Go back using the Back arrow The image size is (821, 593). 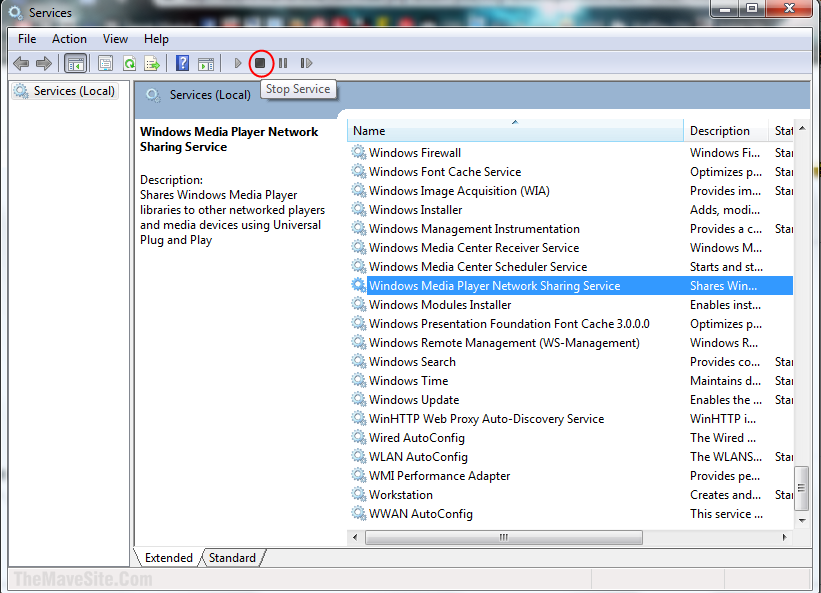tap(21, 64)
